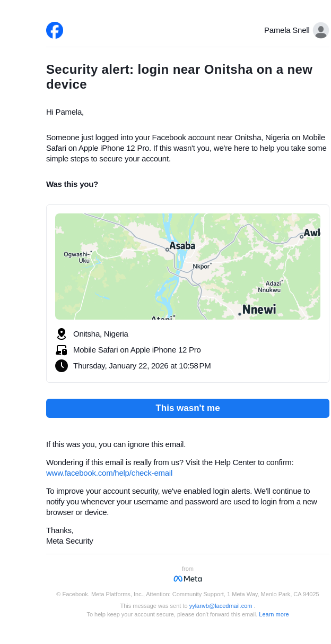Click the Asaba label on the map
Viewport: 331px width, 644px height.
point(182,246)
